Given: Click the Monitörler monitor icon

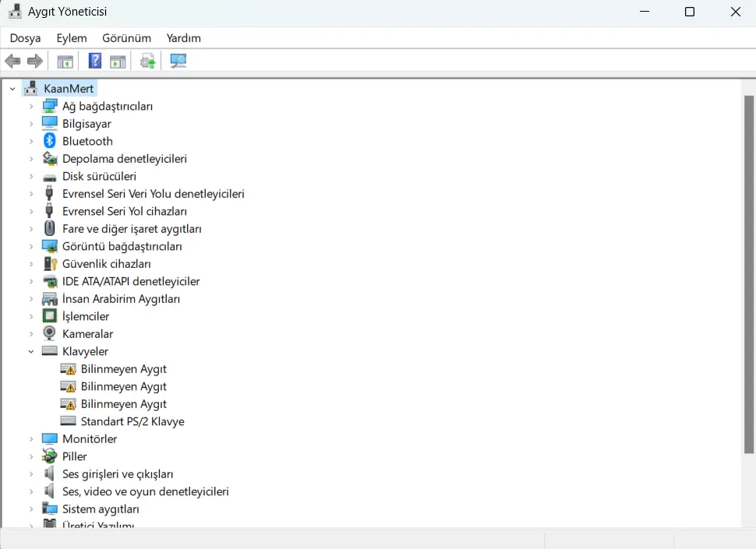Looking at the screenshot, I should (x=49, y=438).
